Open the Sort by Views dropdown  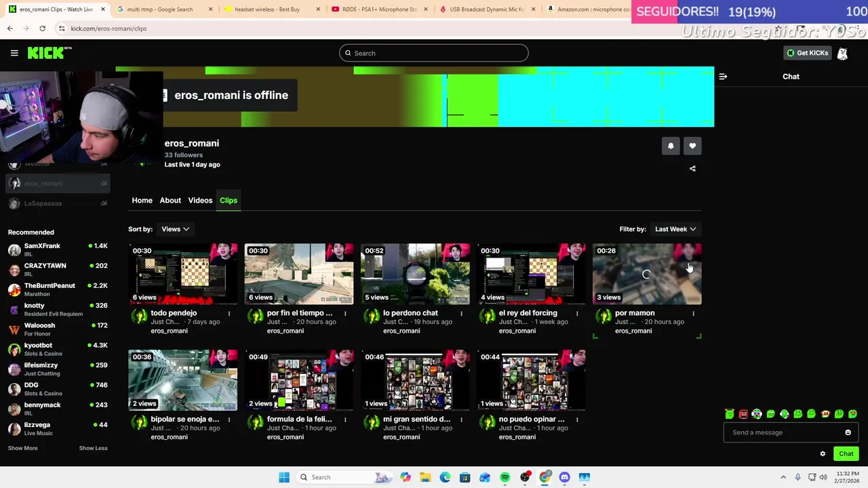[x=175, y=229]
